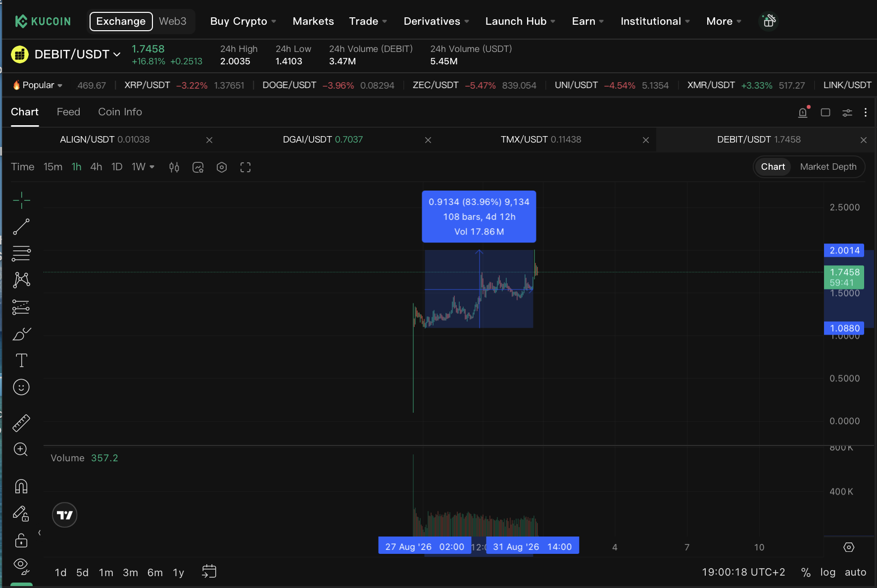Expand the Derivatives menu

[x=436, y=21]
